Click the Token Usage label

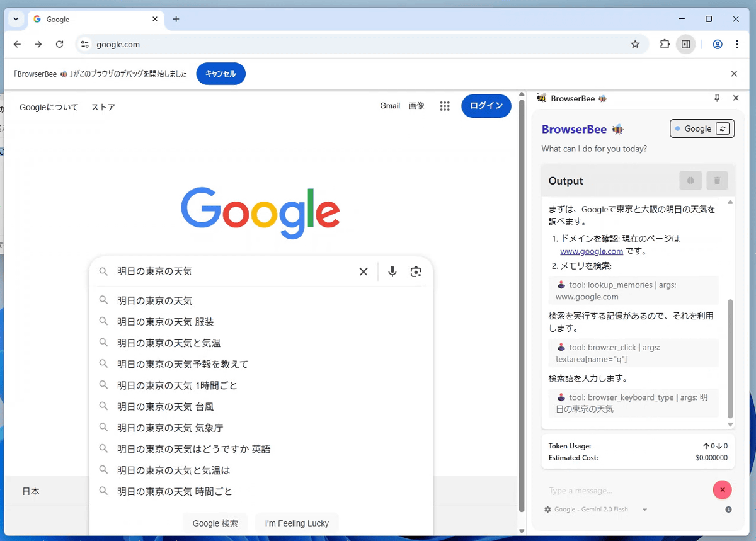570,446
